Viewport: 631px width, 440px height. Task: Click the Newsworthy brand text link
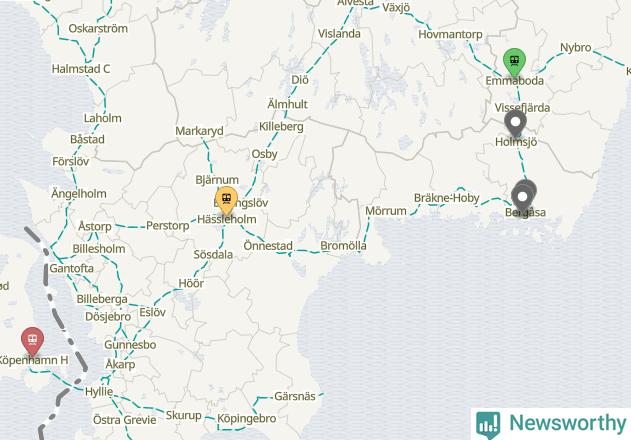click(x=567, y=423)
